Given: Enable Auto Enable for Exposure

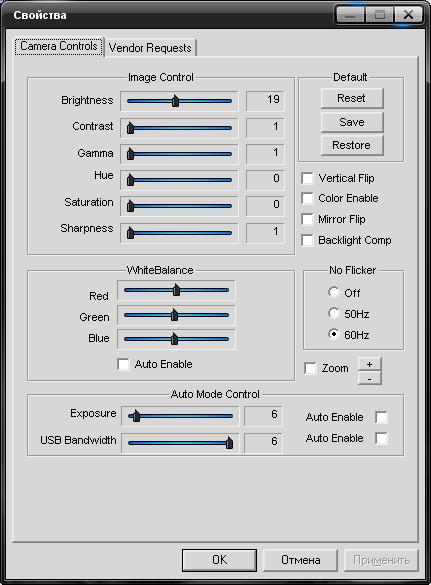Looking at the screenshot, I should (381, 417).
